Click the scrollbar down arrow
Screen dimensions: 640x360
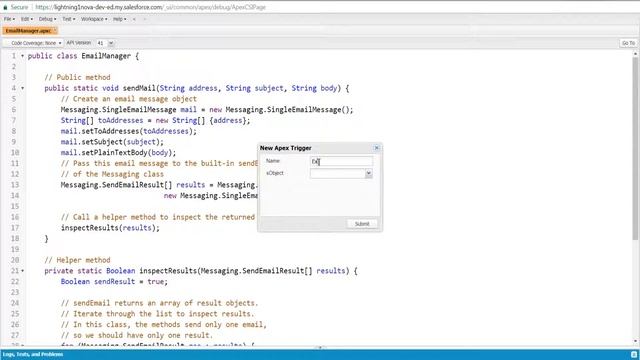635,342
